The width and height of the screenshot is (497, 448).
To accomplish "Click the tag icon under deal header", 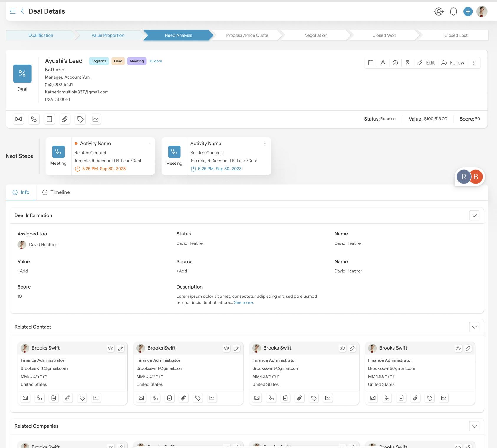I will [x=80, y=119].
